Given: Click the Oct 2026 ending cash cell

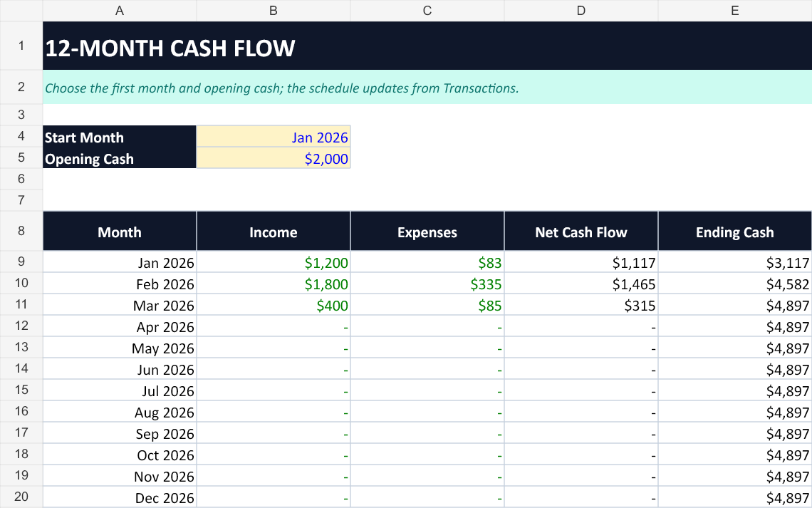Looking at the screenshot, I should point(735,454).
